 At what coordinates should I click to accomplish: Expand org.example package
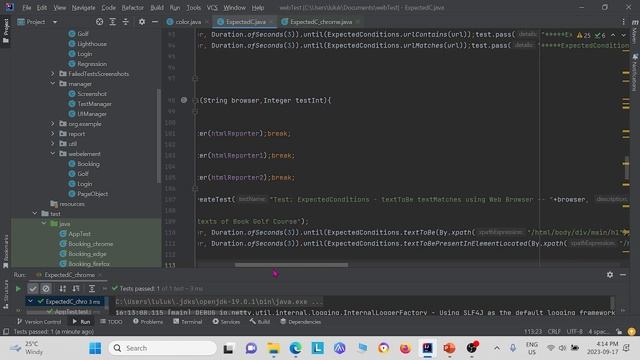click(x=53, y=124)
